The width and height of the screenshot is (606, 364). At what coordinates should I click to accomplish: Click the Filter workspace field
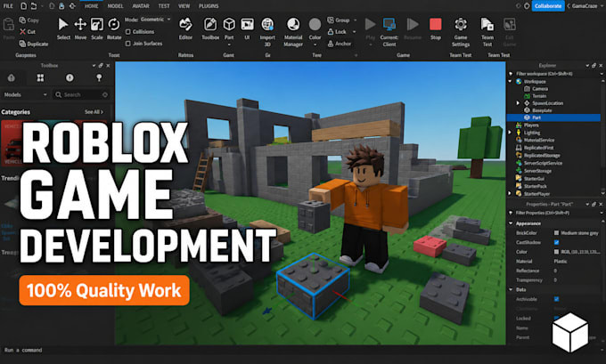tap(556, 74)
